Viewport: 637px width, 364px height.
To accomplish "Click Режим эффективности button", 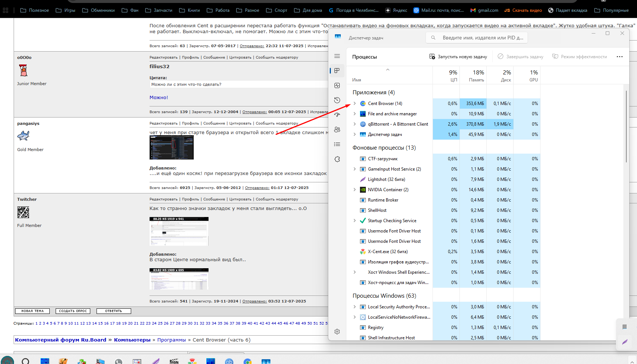I will pyautogui.click(x=580, y=57).
